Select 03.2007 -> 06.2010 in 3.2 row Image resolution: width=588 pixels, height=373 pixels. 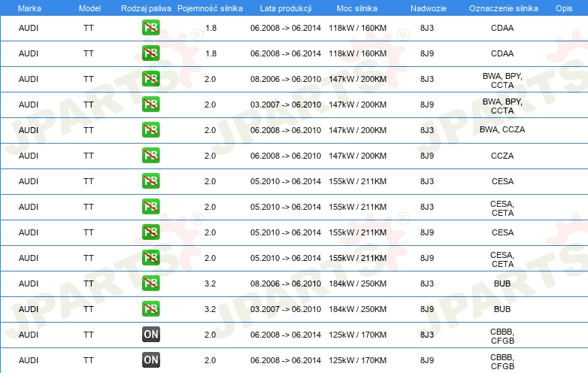(x=286, y=309)
